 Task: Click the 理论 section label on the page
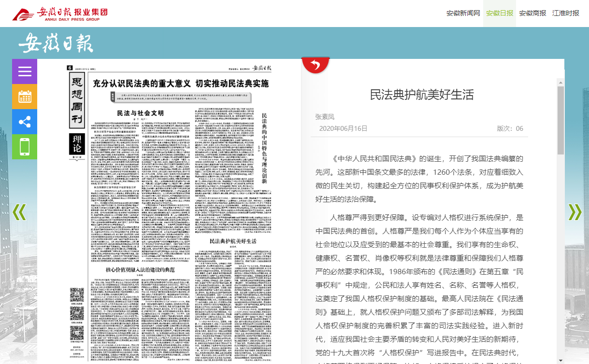(77, 144)
